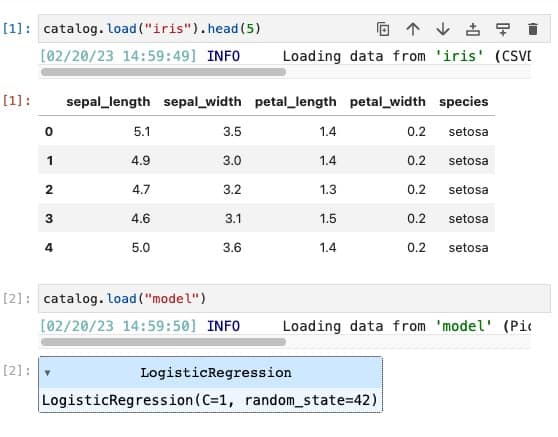
Task: Select the sepal_width value 3.1
Action: [x=233, y=218]
